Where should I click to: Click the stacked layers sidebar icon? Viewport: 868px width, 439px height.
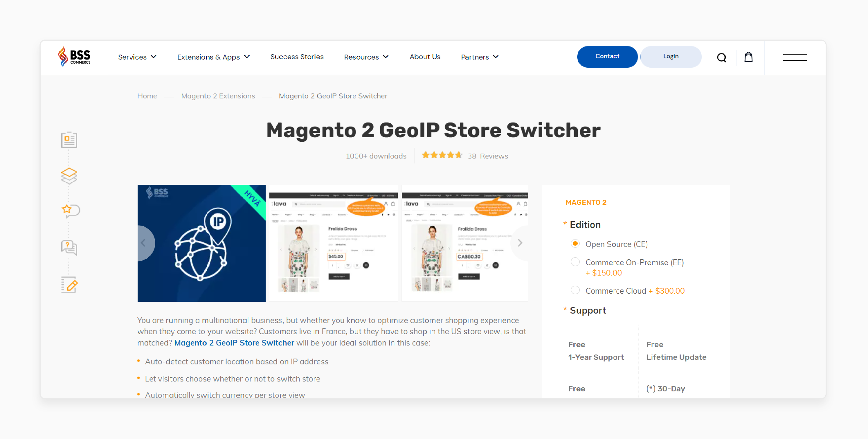69,176
